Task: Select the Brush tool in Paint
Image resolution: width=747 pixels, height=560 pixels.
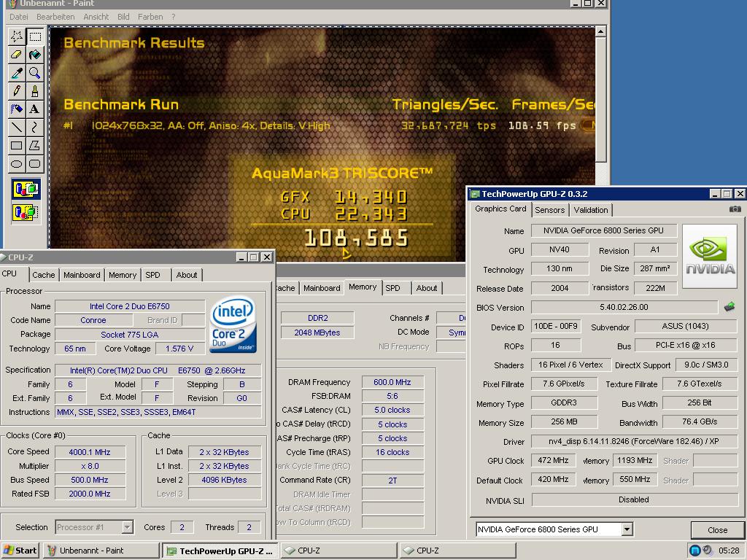Action: tap(35, 90)
